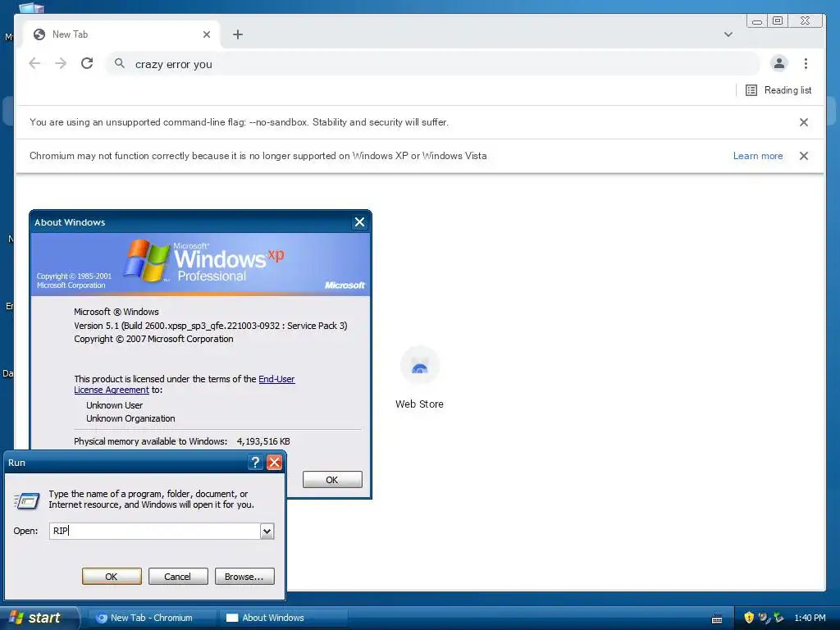The width and height of the screenshot is (840, 630).
Task: Close the Run dialog with red X
Action: (x=274, y=463)
